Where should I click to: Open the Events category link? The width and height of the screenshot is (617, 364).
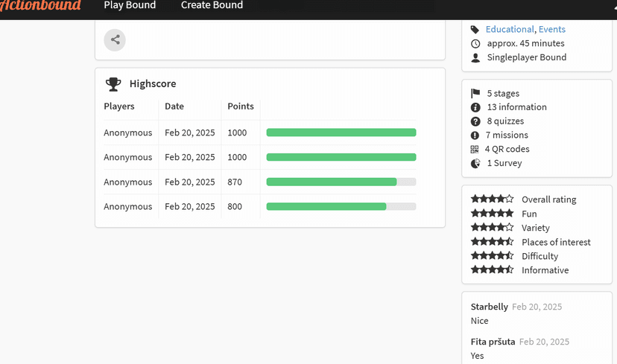(x=552, y=30)
